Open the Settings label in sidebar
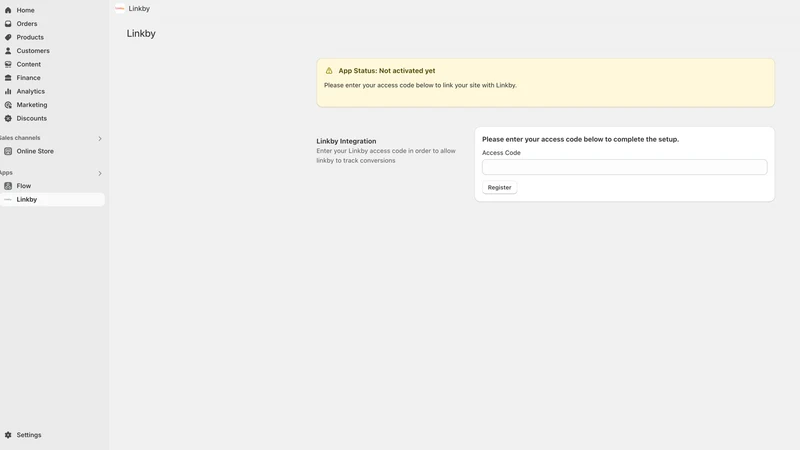The image size is (800, 450). [x=29, y=435]
